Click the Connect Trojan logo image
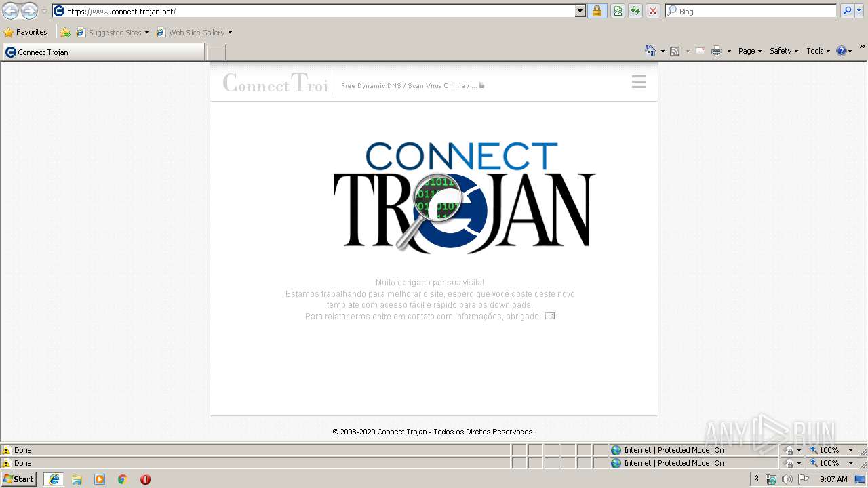The width and height of the screenshot is (868, 488). (x=465, y=197)
